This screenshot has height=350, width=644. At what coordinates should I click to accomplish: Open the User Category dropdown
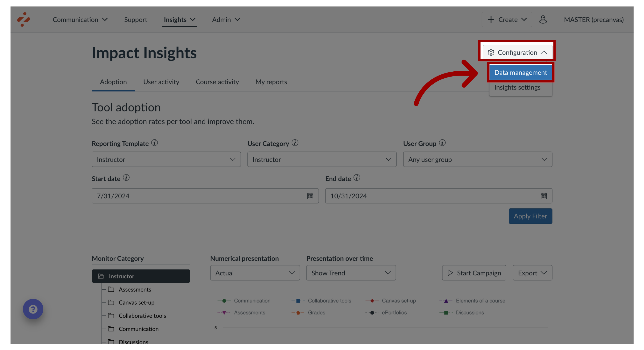point(322,159)
